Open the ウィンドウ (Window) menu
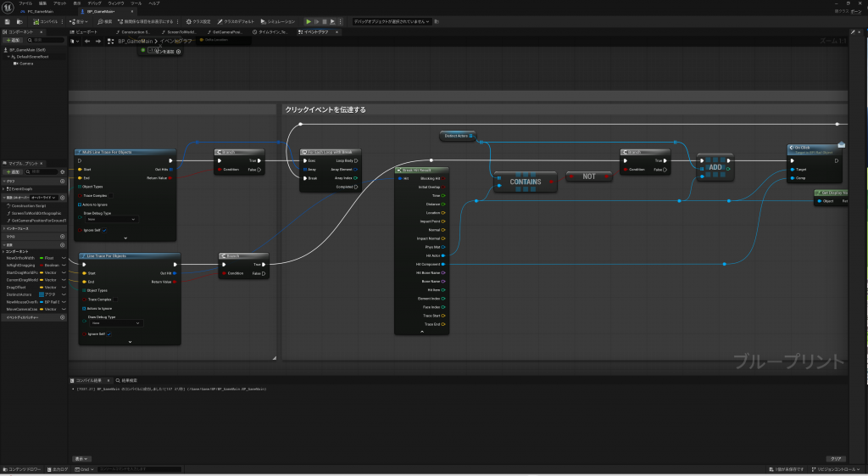The height and width of the screenshot is (476, 868). tap(116, 3)
